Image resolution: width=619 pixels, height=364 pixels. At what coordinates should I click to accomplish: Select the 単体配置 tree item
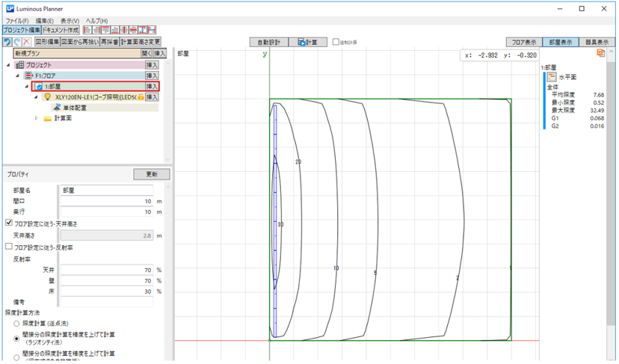click(74, 108)
